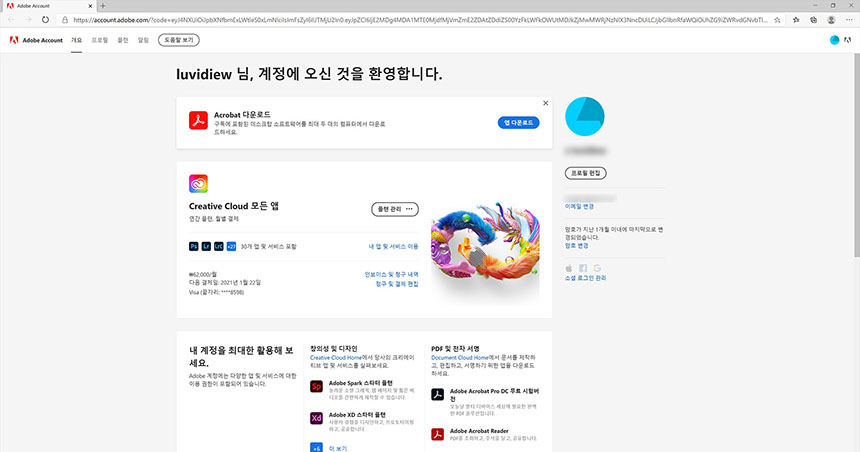Click the Adobe Spark Sp icon

click(x=316, y=386)
